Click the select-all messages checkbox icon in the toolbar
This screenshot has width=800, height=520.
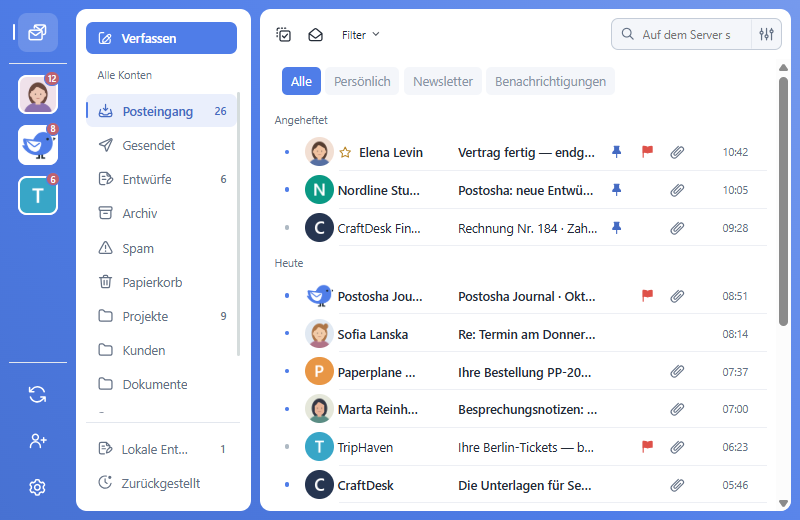point(284,35)
